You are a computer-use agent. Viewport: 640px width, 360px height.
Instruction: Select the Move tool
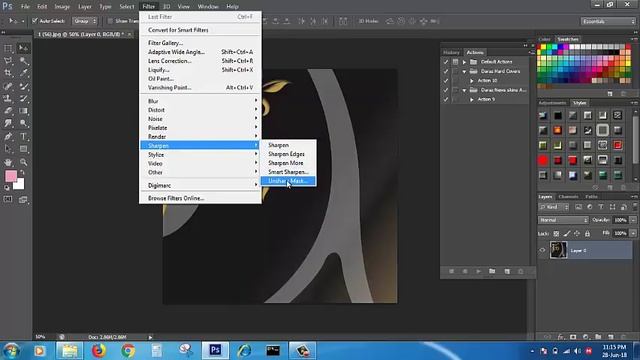click(x=23, y=48)
